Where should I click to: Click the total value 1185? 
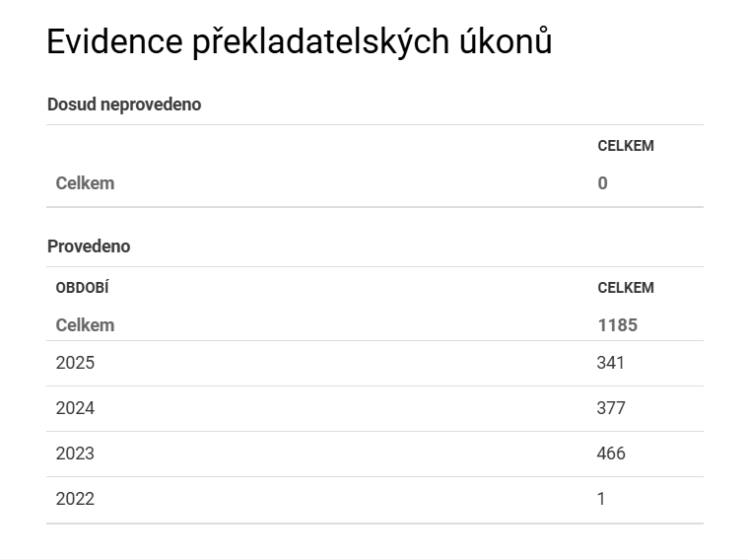point(617,325)
